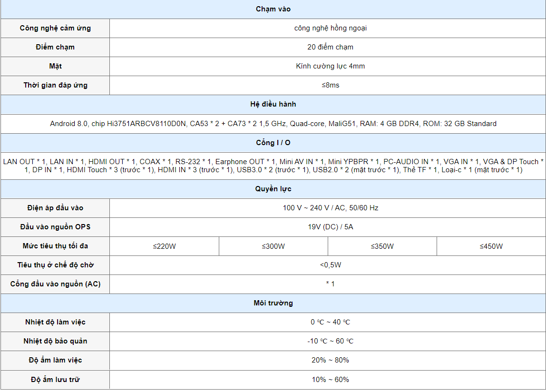Viewport: 546px width, 392px height.
Task: Select 'Tiêu thụ ở chế độ chờ' label
Action: pyautogui.click(x=55, y=265)
